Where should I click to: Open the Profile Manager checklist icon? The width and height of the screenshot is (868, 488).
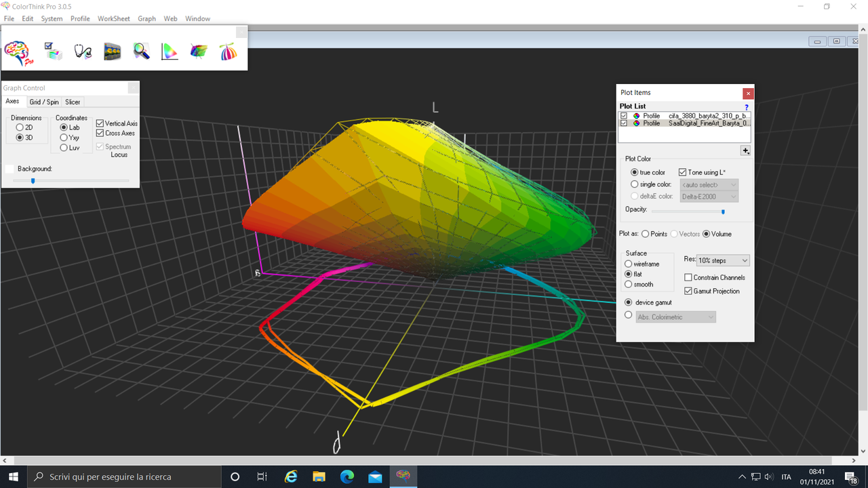(54, 51)
